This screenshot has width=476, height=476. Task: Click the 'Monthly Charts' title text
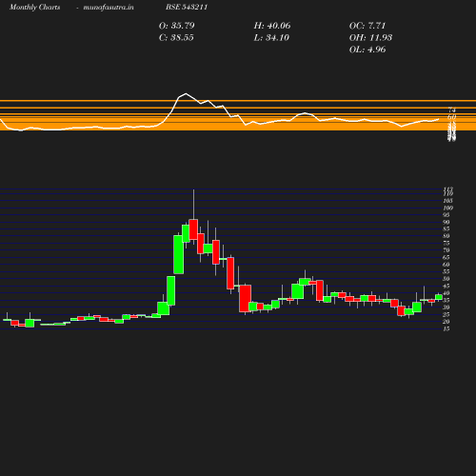(34, 8)
